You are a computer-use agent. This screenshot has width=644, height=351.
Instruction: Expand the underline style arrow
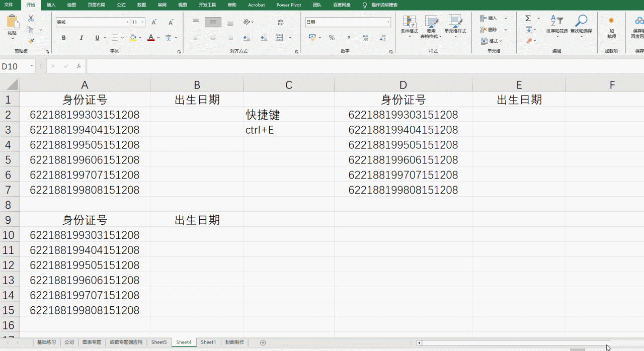[x=105, y=38]
